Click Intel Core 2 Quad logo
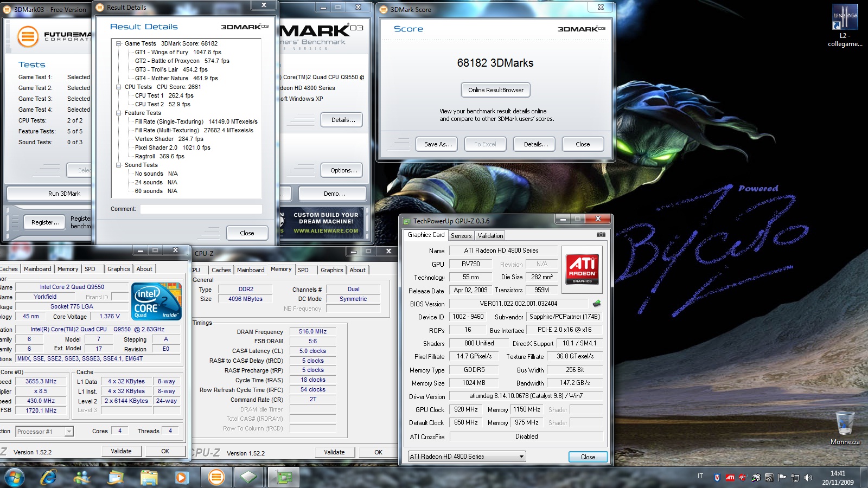 tap(157, 301)
